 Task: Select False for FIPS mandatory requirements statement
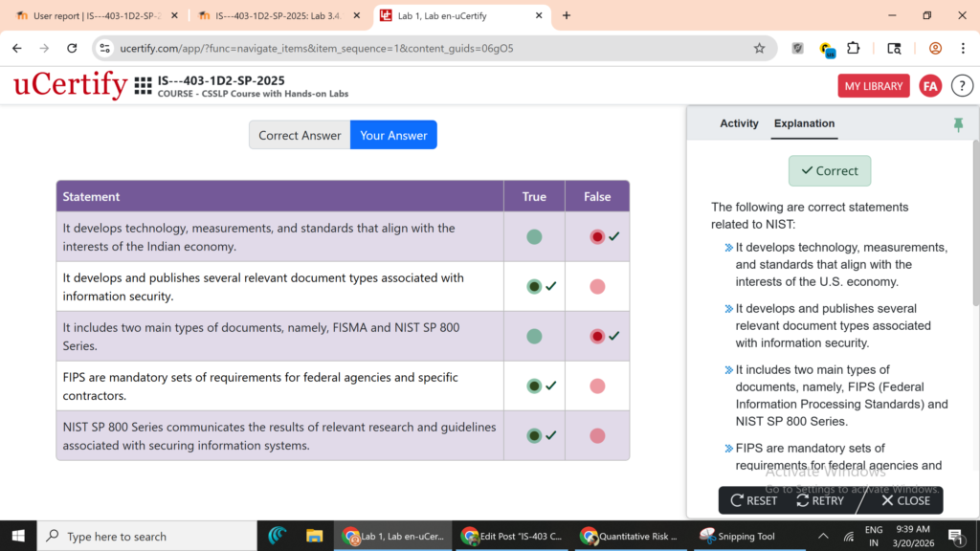coord(597,386)
